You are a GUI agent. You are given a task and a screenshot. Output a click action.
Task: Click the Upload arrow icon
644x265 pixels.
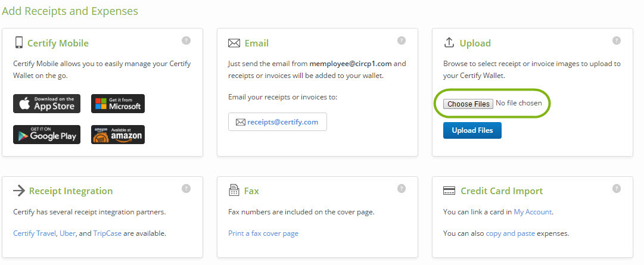pos(449,42)
